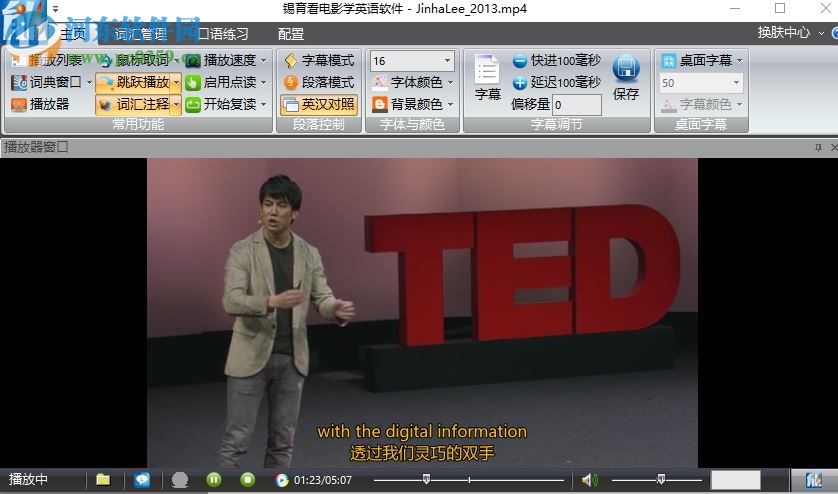Click the 启用点读 point-reading icon
Viewport: 838px width, 494px height.
pyautogui.click(x=193, y=82)
